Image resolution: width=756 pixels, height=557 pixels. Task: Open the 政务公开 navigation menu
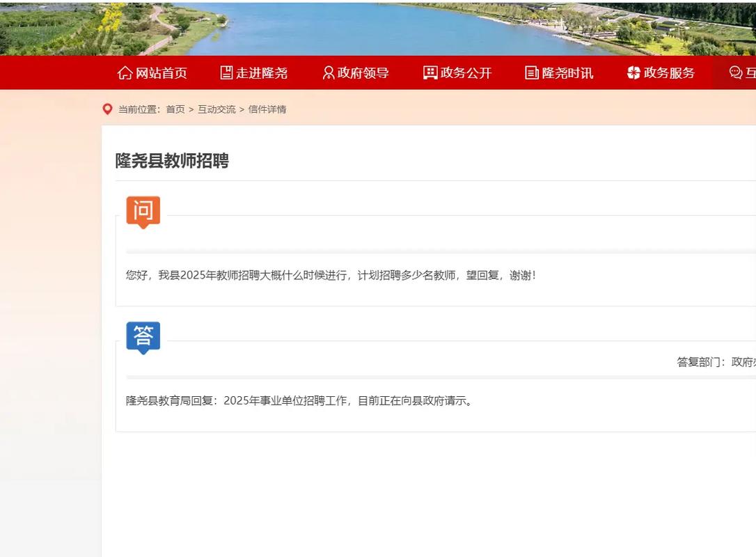466,72
